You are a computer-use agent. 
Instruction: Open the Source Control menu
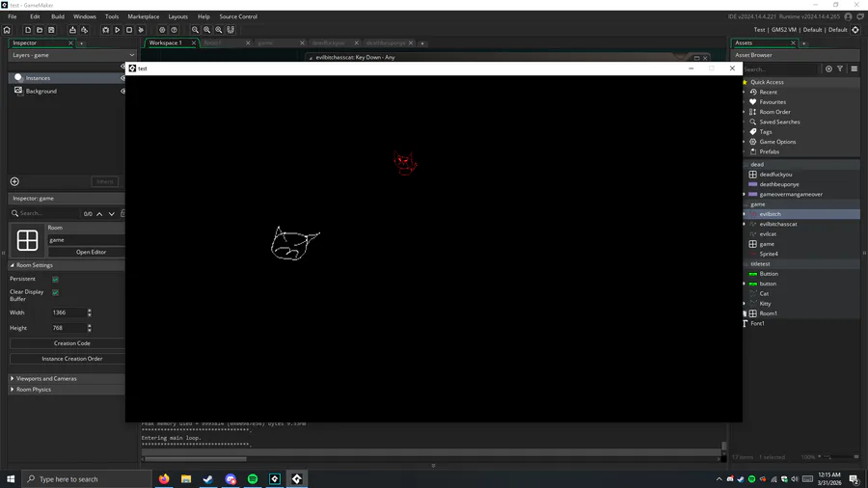[x=238, y=16]
